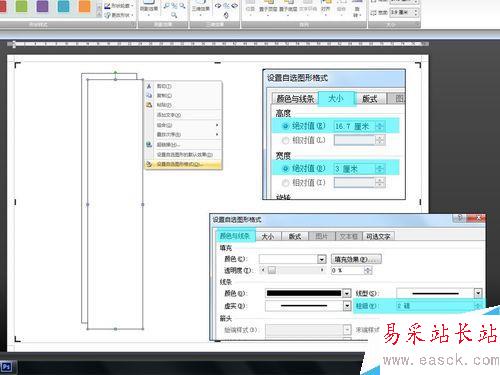Click the send to back ribbon button
The width and height of the screenshot is (500, 375).
tap(288, 7)
